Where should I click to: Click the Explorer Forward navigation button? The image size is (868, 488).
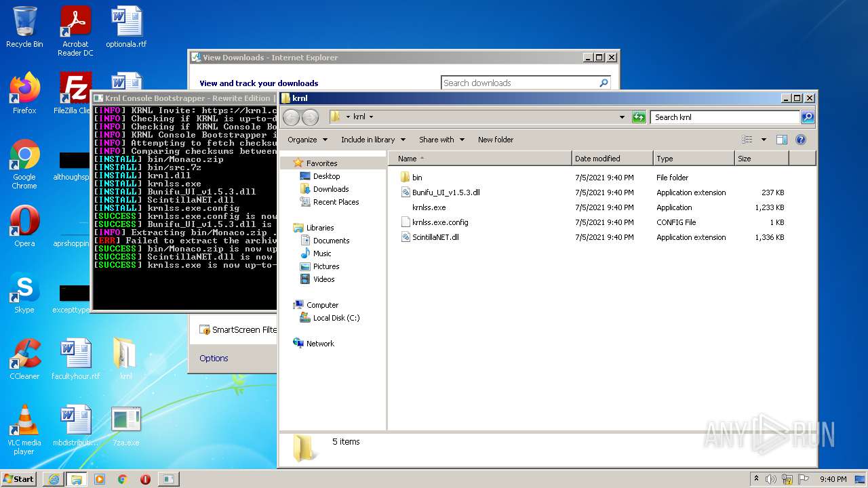click(x=310, y=117)
